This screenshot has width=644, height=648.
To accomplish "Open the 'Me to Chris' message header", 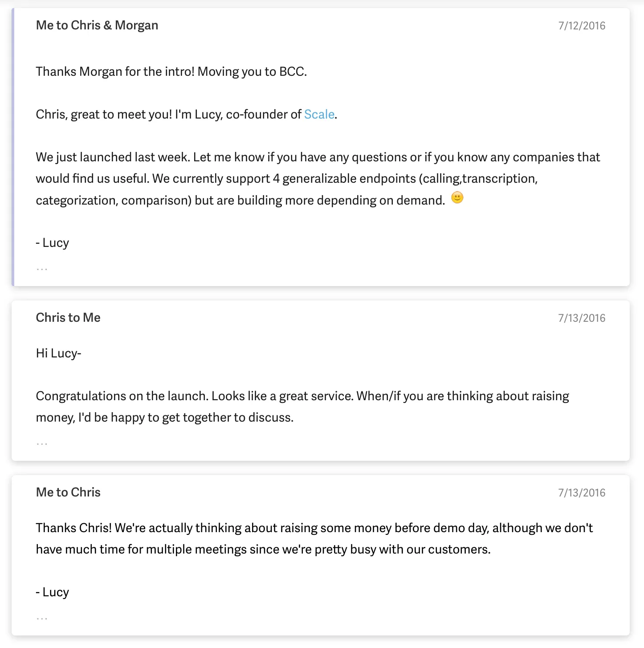I will point(68,492).
